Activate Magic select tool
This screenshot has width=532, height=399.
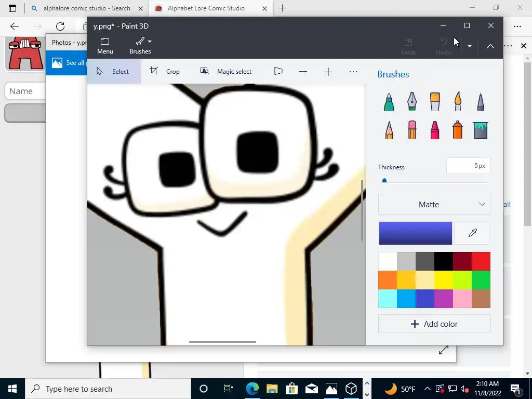226,71
